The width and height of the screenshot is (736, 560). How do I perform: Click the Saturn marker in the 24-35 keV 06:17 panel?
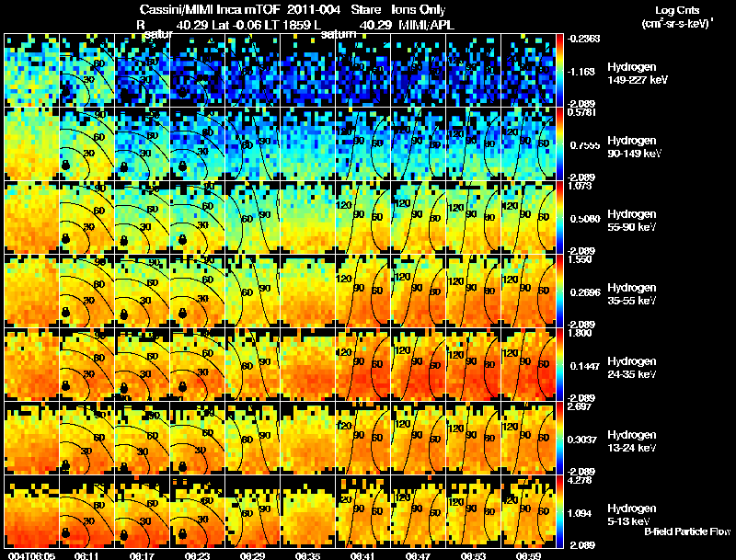[124, 387]
